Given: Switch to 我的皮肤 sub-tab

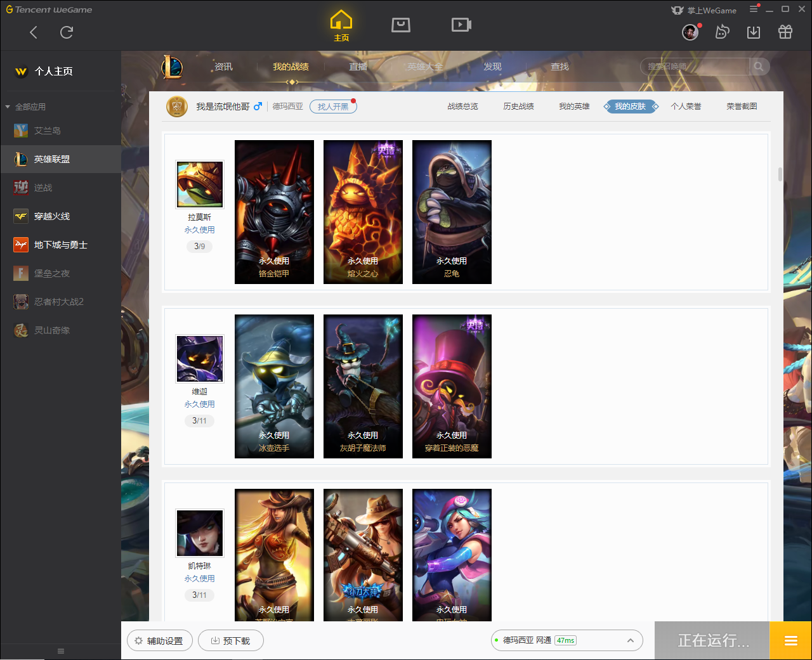Looking at the screenshot, I should [631, 107].
